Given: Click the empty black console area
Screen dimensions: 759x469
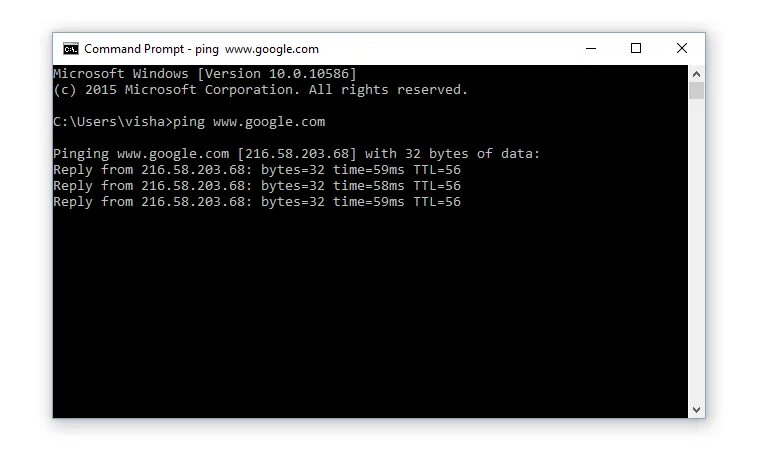Looking at the screenshot, I should (x=370, y=320).
